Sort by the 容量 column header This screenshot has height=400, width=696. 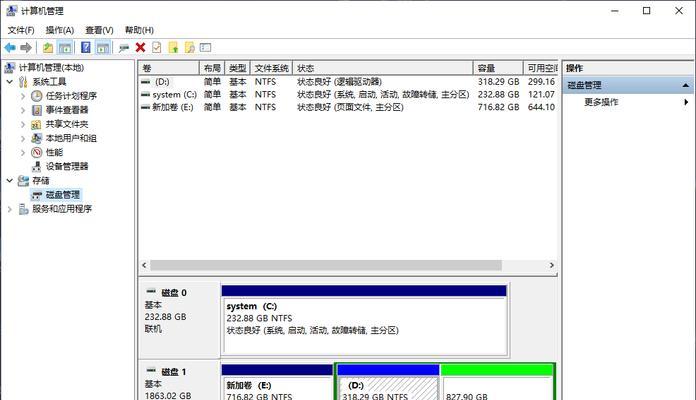[x=498, y=68]
